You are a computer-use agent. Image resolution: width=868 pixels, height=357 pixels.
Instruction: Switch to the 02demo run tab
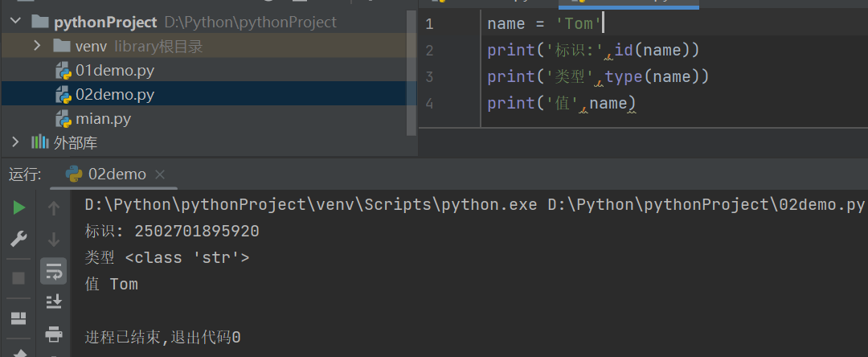click(117, 174)
